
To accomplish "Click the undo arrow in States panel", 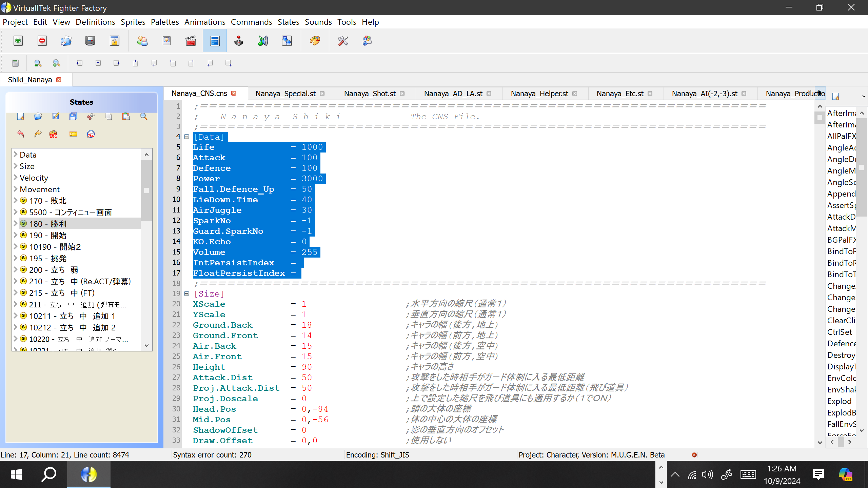I will tap(20, 134).
